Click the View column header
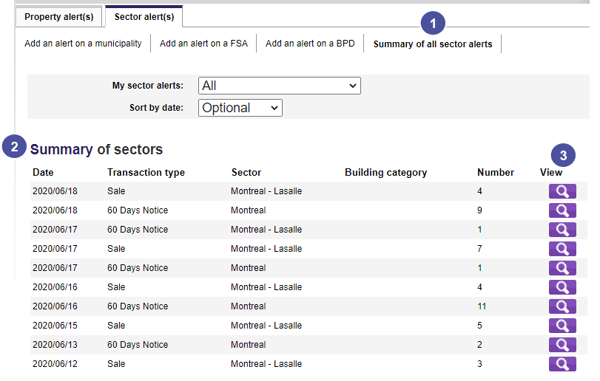The image size is (600, 381). (x=551, y=173)
